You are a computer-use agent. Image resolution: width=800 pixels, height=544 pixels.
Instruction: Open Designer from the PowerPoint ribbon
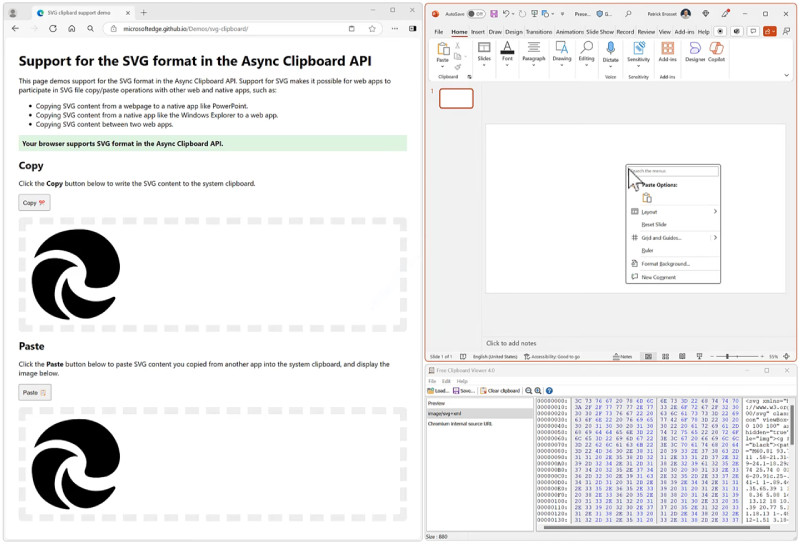pyautogui.click(x=694, y=49)
